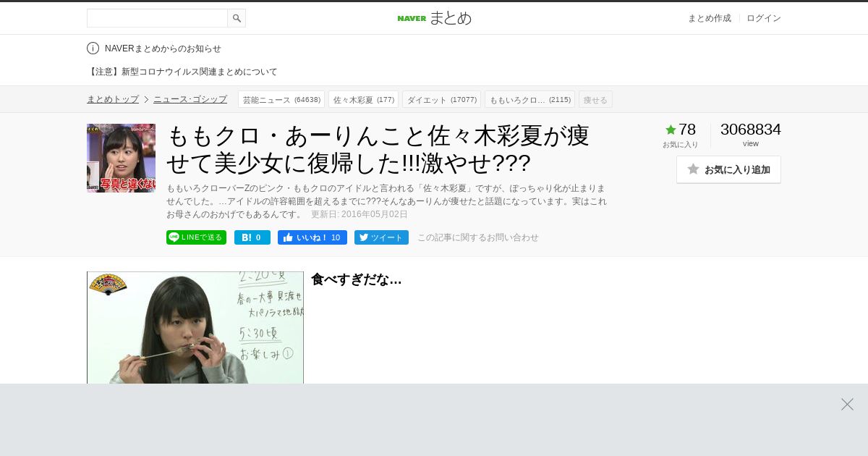Image resolution: width=868 pixels, height=456 pixels.
Task: Go to ニュース・ゴシップ breadcrumb
Action: pyautogui.click(x=190, y=99)
